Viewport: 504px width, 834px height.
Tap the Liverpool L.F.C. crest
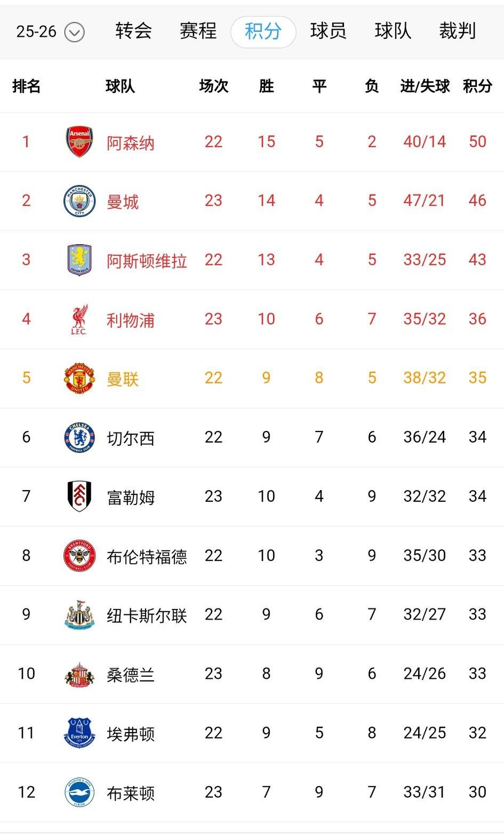(79, 319)
